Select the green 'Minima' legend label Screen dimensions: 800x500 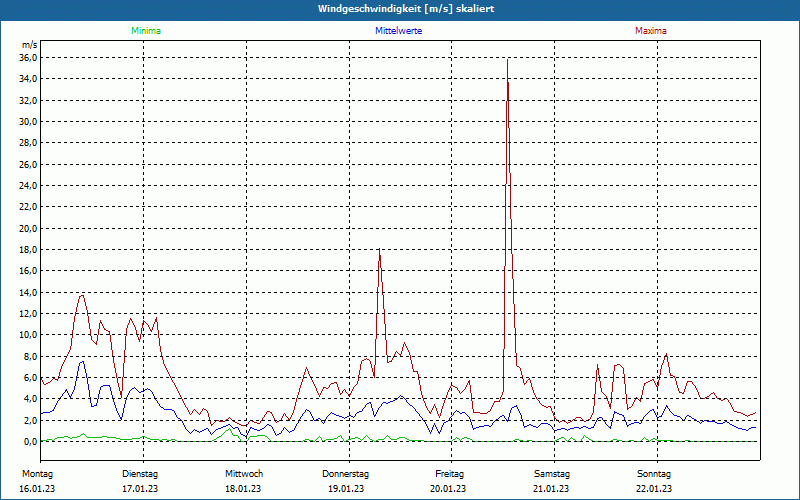pos(145,31)
